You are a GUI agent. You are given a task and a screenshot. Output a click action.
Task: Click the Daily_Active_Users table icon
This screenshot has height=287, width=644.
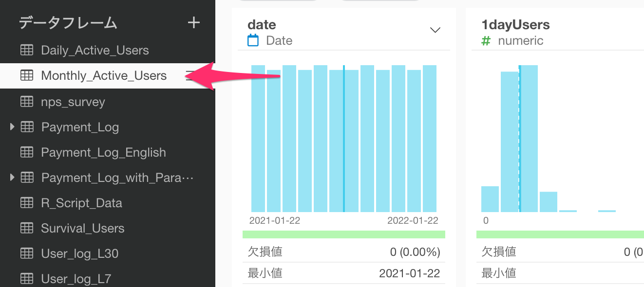pyautogui.click(x=27, y=50)
